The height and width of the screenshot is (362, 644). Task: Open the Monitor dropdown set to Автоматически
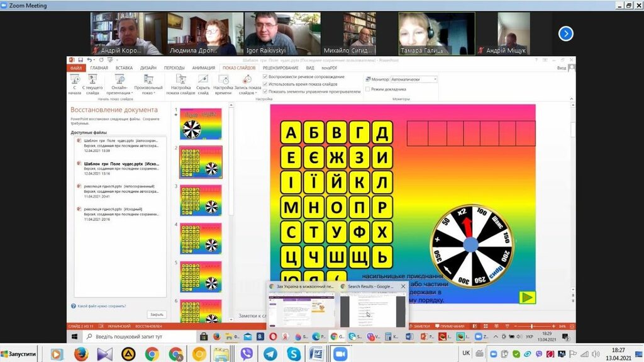click(413, 79)
